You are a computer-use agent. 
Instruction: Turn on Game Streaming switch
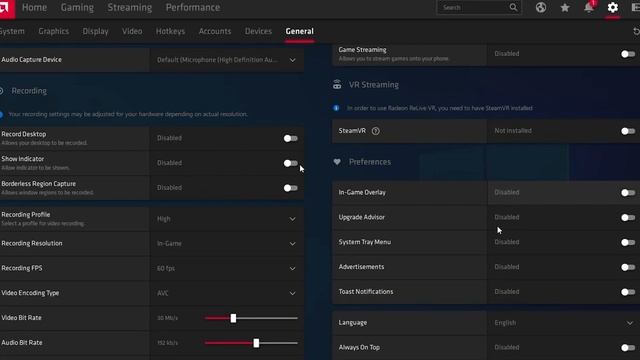[x=628, y=54]
